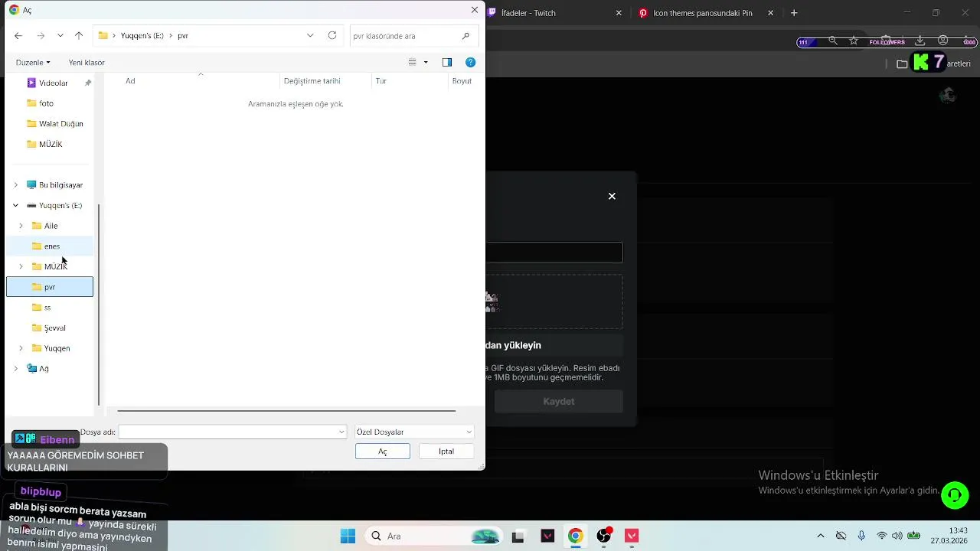The width and height of the screenshot is (980, 551).
Task: Close the Twitch upload modal
Action: coord(612,197)
